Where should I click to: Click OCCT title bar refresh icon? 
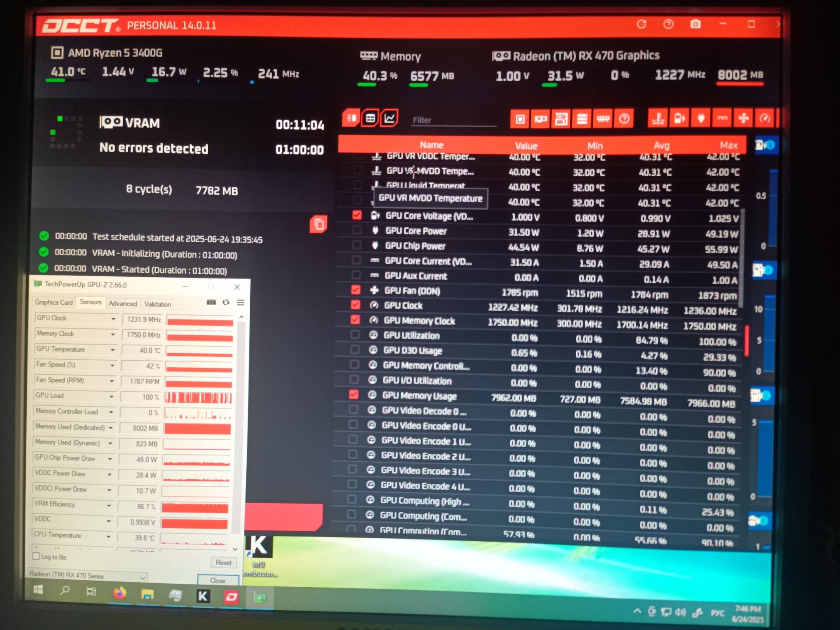[641, 24]
